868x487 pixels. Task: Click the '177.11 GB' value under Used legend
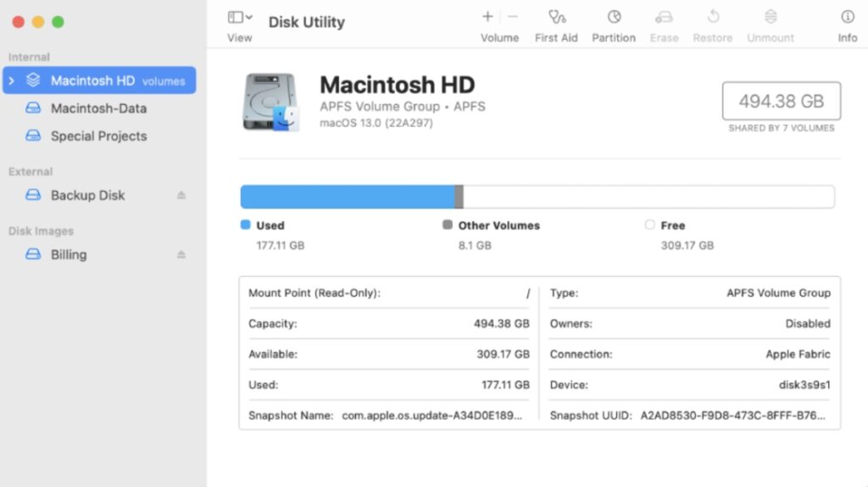(x=280, y=245)
